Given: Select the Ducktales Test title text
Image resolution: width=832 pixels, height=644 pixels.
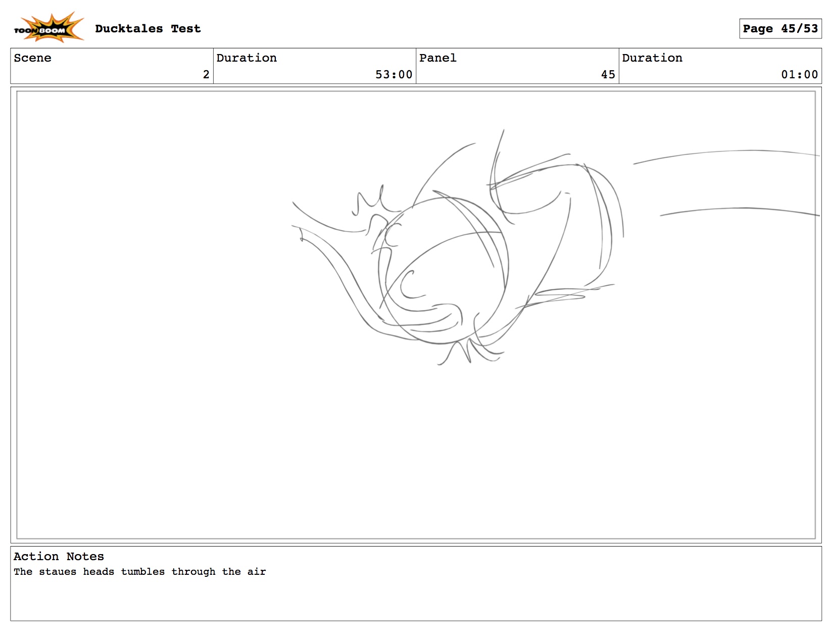Looking at the screenshot, I should tap(148, 29).
